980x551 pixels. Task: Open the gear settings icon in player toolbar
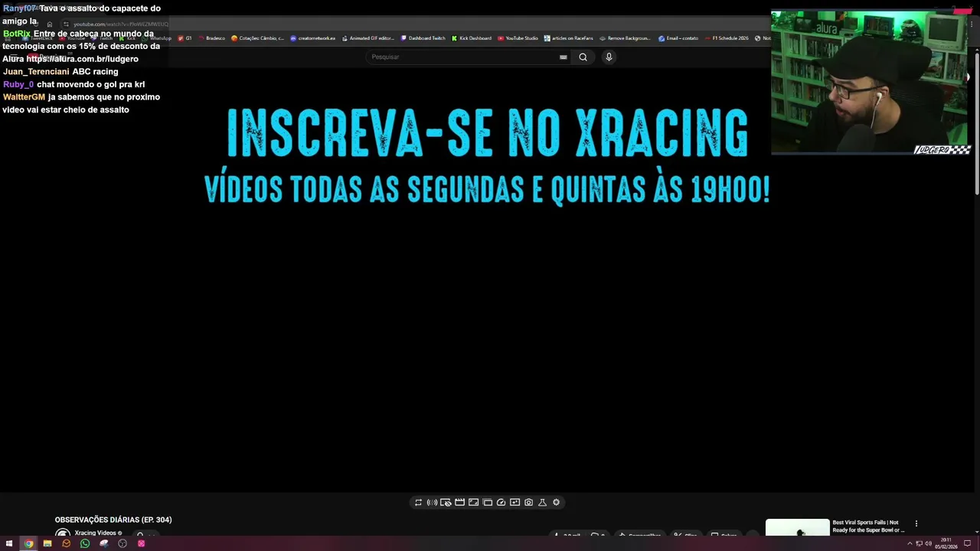click(x=556, y=502)
